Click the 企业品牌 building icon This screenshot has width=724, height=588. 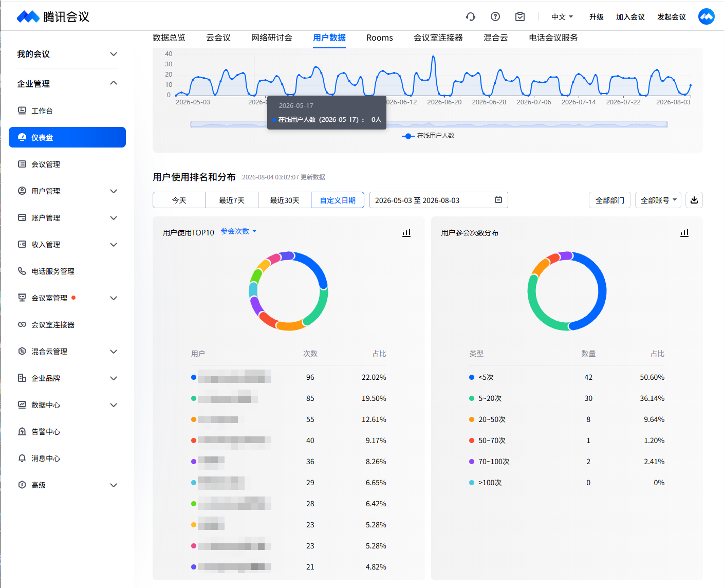[22, 378]
